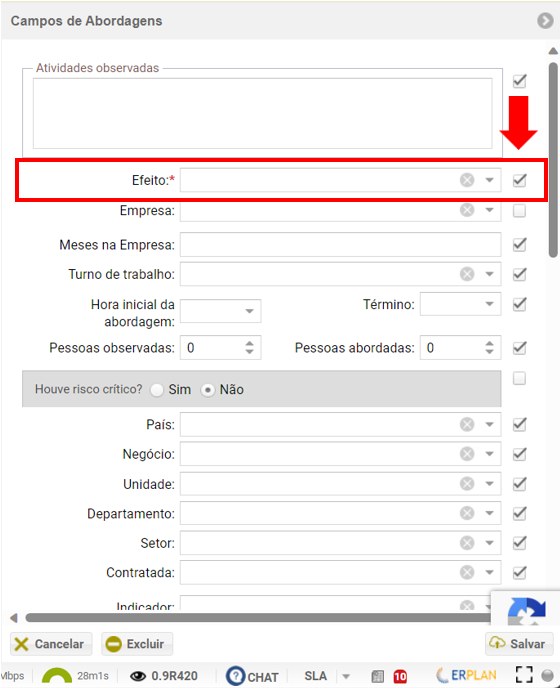Clear the Efeito field with X icon
Screen dimensions: 560x688
coord(467,180)
